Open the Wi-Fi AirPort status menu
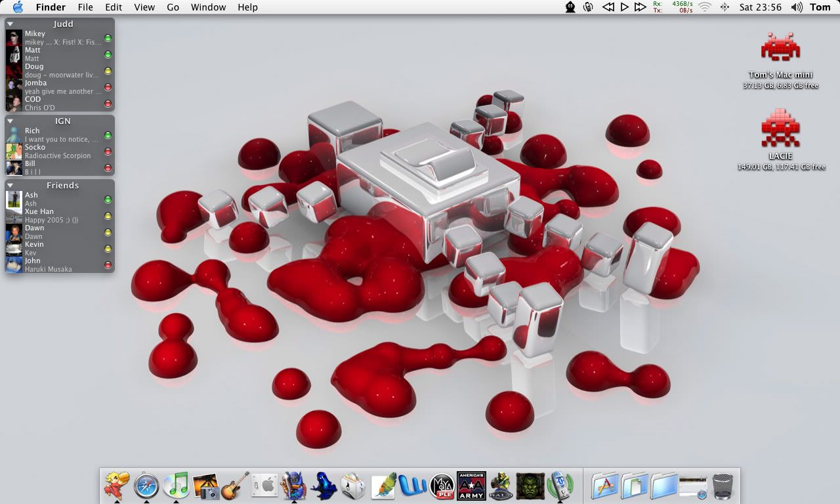This screenshot has height=504, width=840. click(x=705, y=7)
